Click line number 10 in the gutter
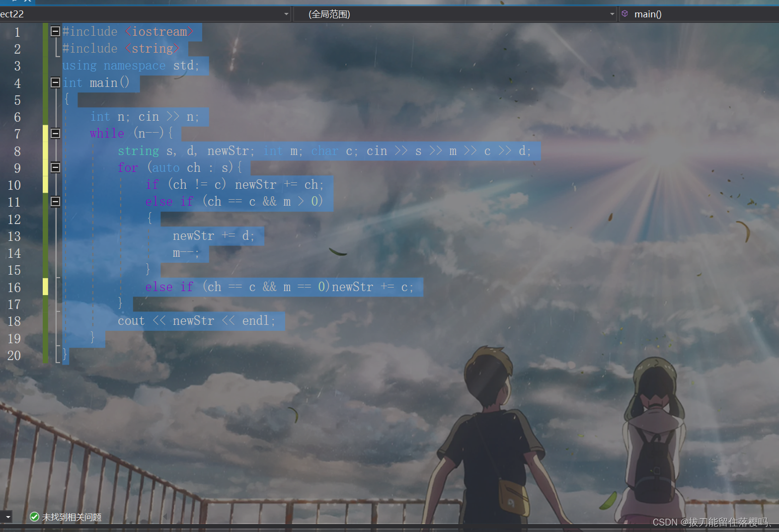The height and width of the screenshot is (532, 779). (x=14, y=185)
